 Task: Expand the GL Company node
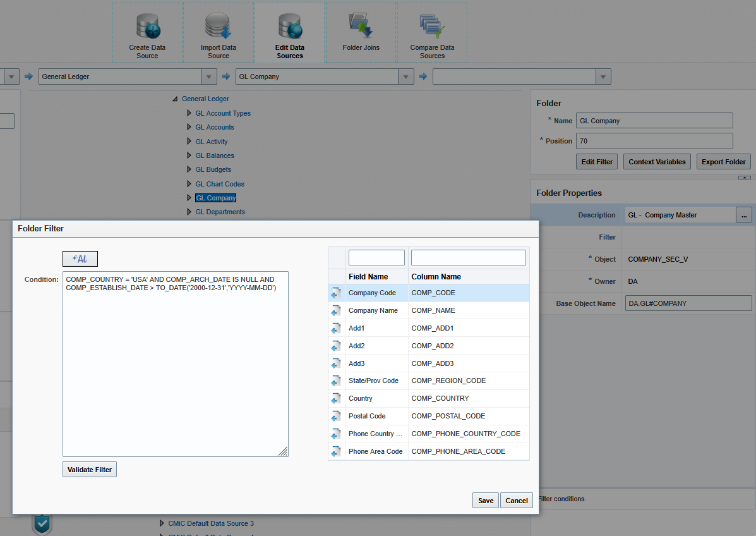pyautogui.click(x=189, y=198)
